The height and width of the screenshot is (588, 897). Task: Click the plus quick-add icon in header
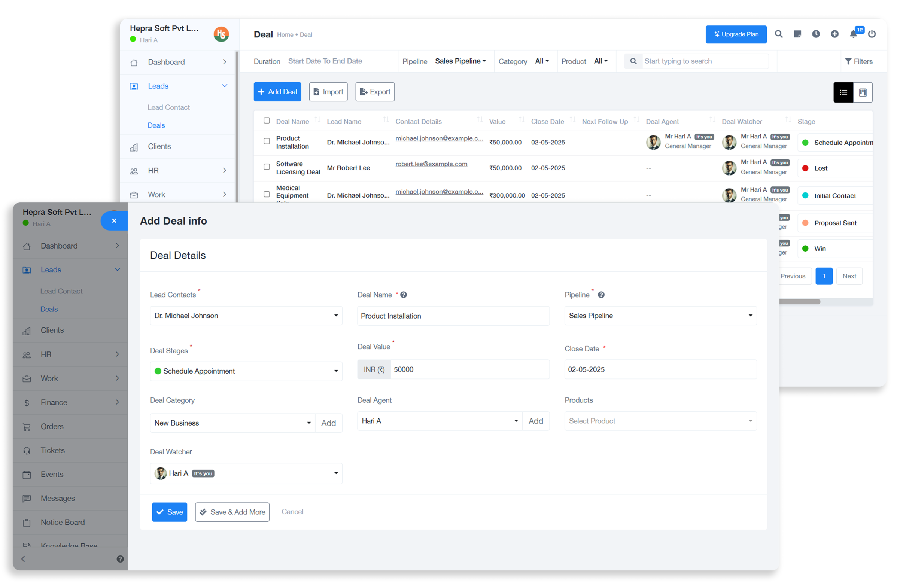[835, 34]
